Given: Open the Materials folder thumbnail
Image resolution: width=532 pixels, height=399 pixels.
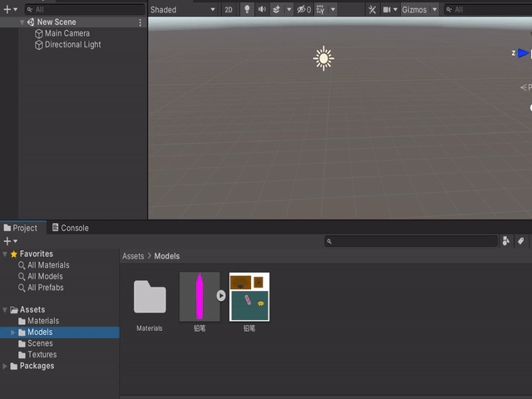Looking at the screenshot, I should pyautogui.click(x=150, y=297).
